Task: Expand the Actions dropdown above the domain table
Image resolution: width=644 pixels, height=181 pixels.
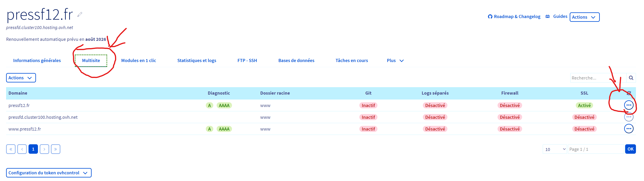Action: (21, 78)
